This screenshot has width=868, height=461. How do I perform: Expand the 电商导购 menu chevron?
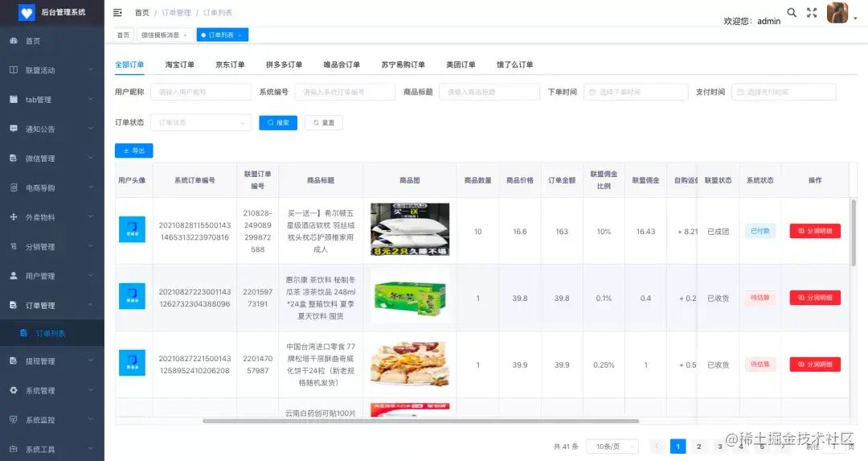91,187
